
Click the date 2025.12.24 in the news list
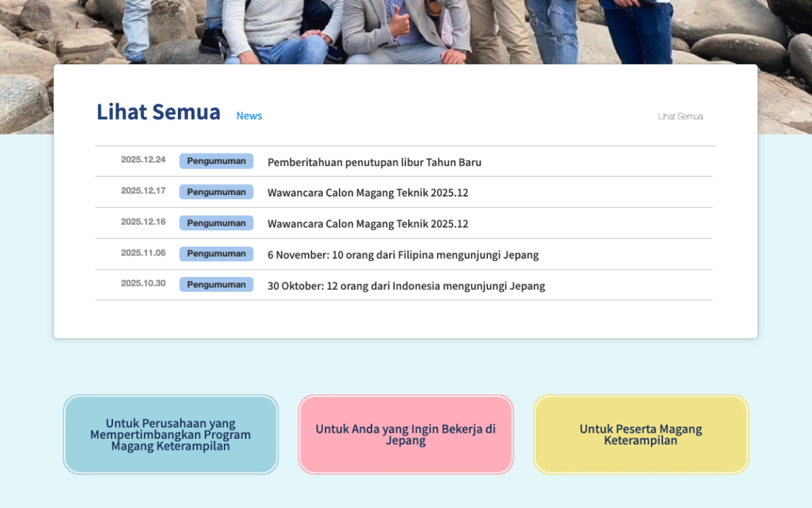(x=143, y=160)
